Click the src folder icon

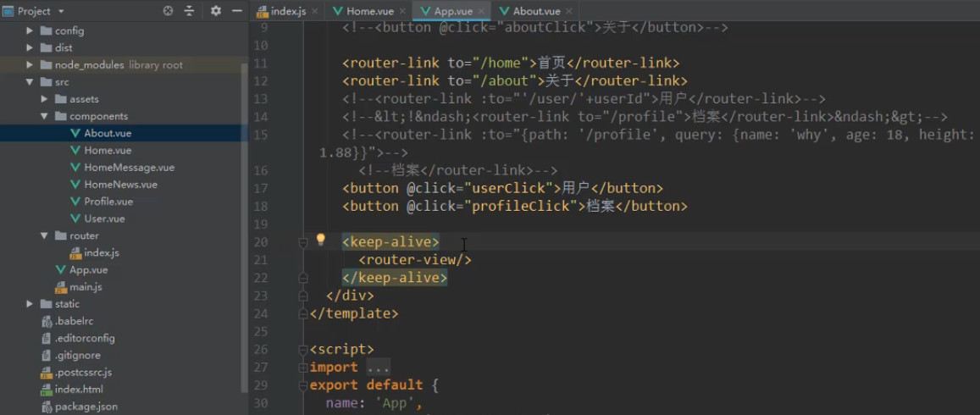[x=46, y=82]
